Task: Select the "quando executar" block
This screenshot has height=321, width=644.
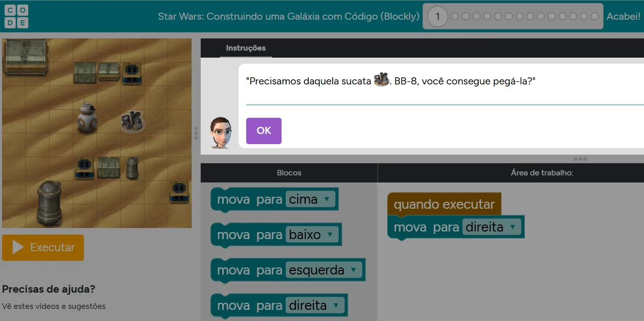Action: [444, 204]
